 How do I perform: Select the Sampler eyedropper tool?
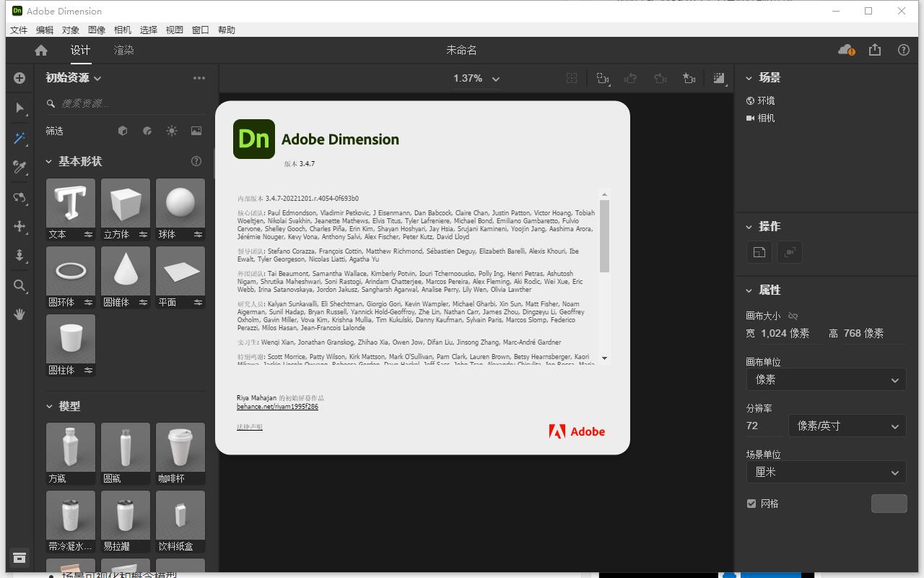click(x=19, y=167)
